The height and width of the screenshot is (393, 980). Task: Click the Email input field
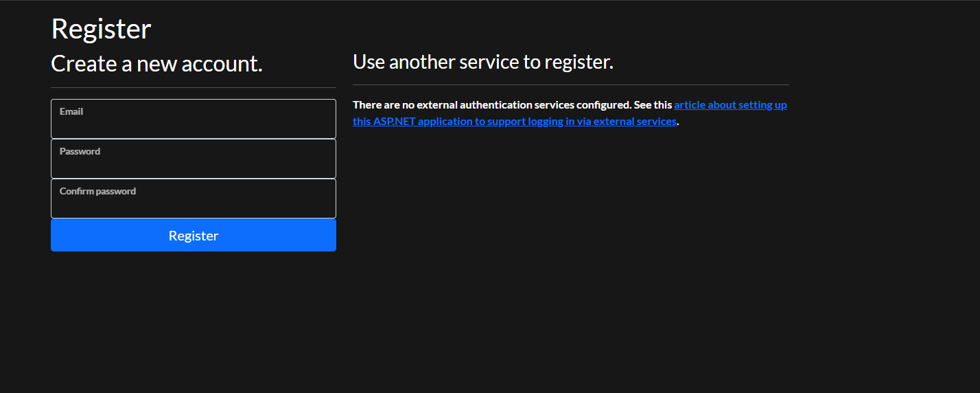click(193, 124)
